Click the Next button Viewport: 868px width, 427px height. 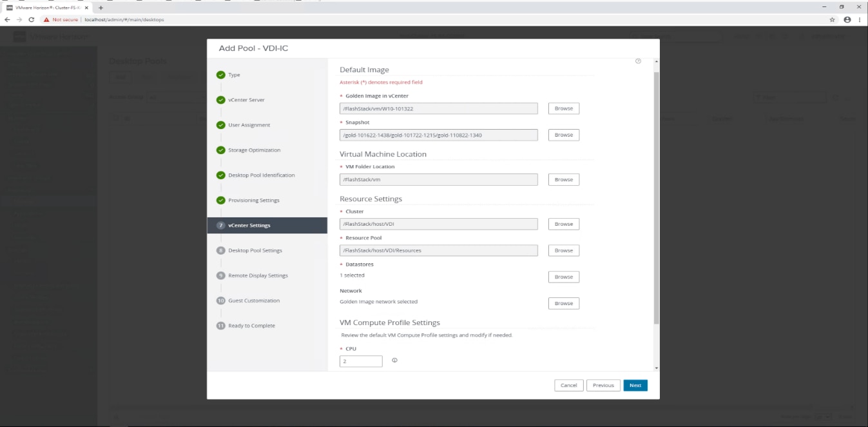[x=635, y=385]
